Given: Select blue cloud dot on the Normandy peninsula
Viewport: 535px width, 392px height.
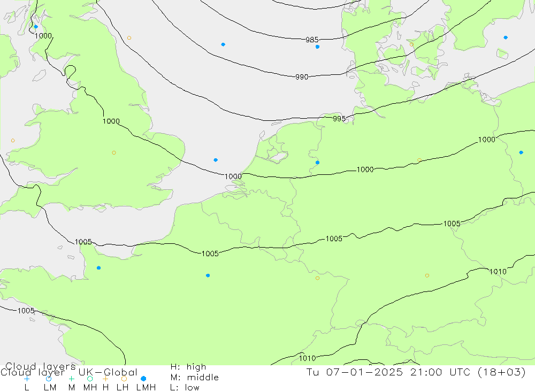Looking at the screenshot, I should [x=98, y=268].
